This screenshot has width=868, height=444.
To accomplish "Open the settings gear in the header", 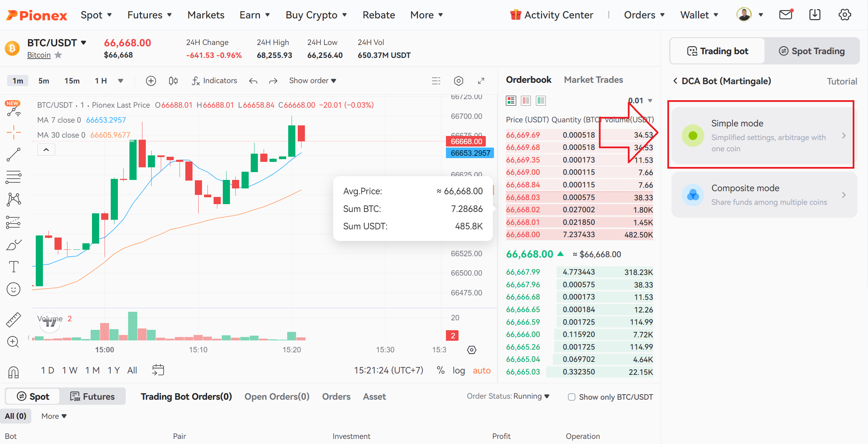I will click(844, 15).
